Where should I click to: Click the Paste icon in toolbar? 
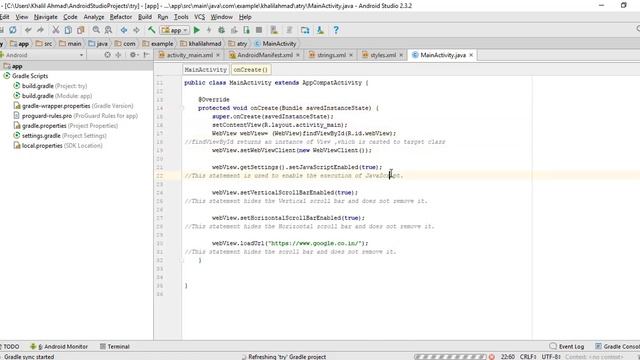pyautogui.click(x=80, y=30)
